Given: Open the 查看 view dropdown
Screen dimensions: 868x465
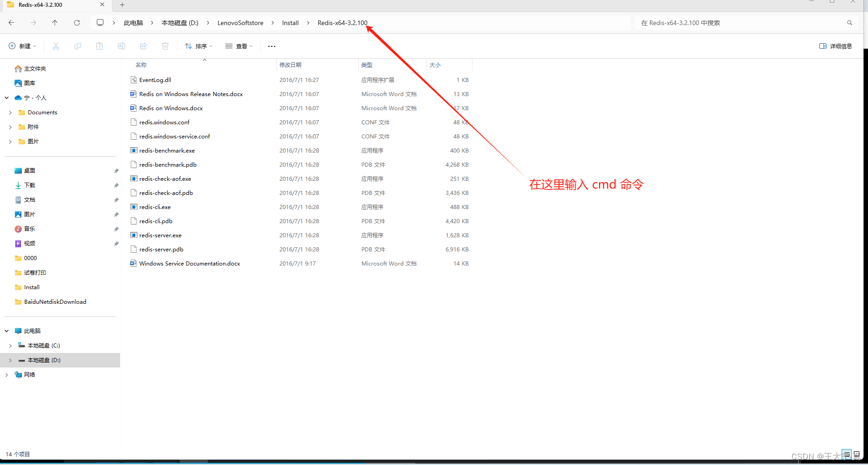Looking at the screenshot, I should (x=239, y=46).
